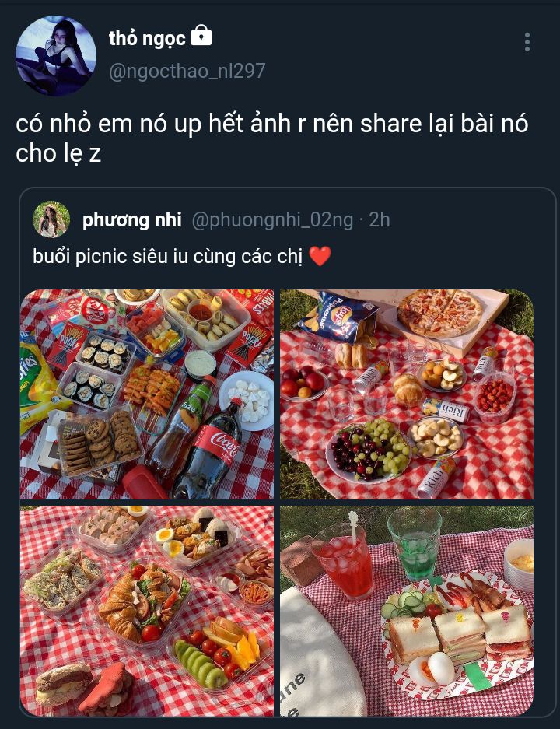Open the croissant salad and kiwi photo
Screen dimensions: 560x729
(147, 611)
